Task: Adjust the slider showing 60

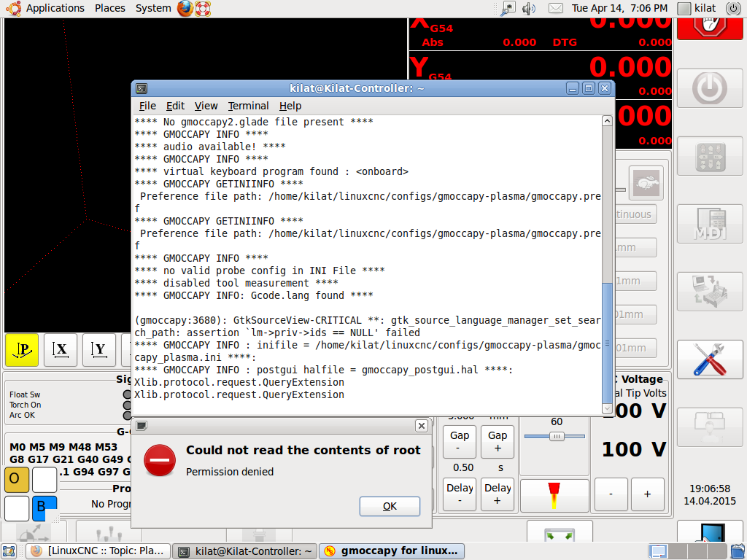Action: [557, 436]
